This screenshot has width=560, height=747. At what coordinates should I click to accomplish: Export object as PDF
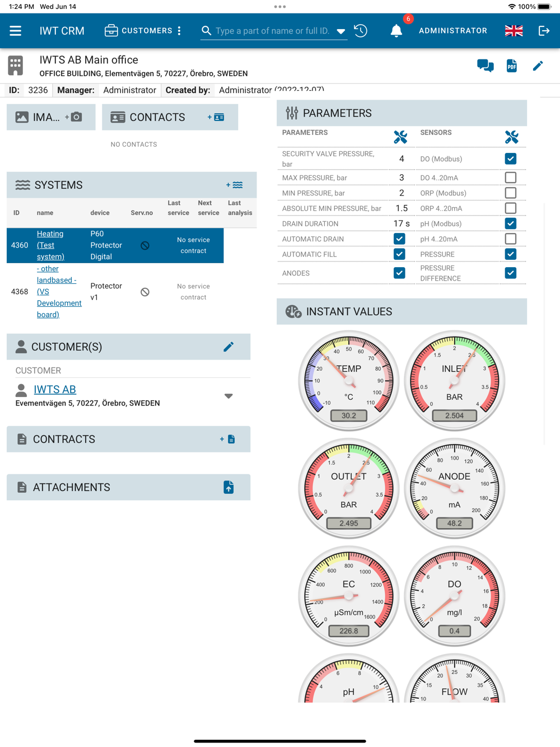(x=512, y=66)
